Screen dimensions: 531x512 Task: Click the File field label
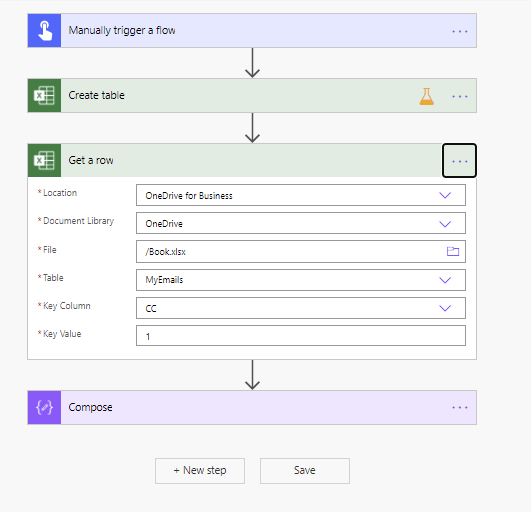click(49, 250)
